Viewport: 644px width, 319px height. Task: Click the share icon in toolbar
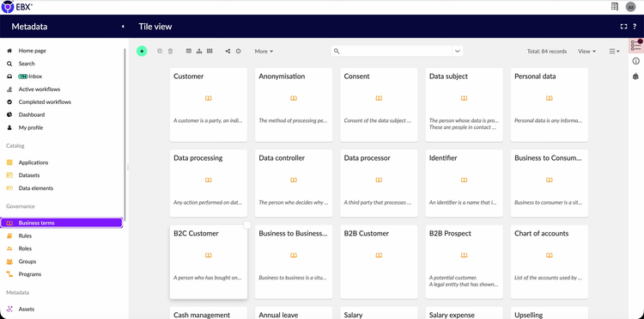pos(228,51)
